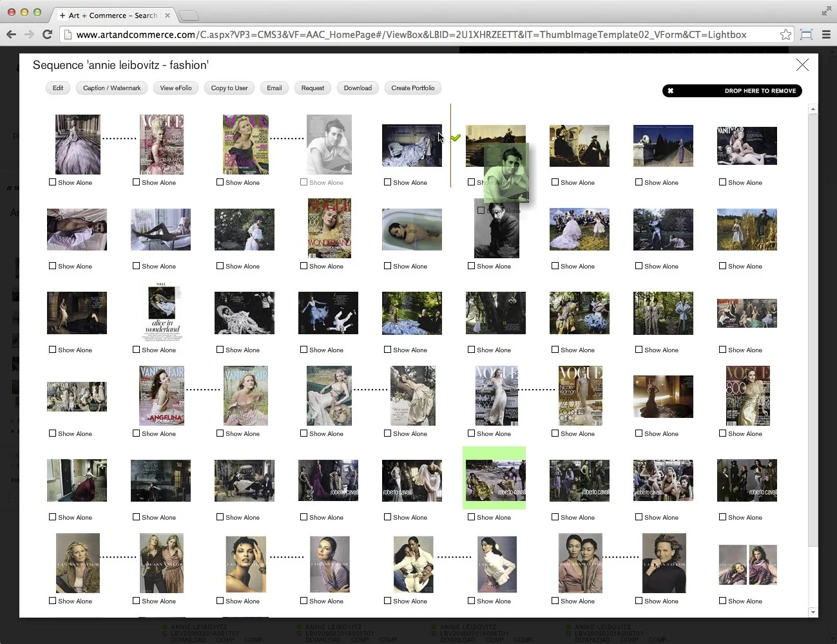Screen dimensions: 837x644
Task: Tick Show Alone under the Angelina Vanity Fair cover
Action: tap(136, 433)
